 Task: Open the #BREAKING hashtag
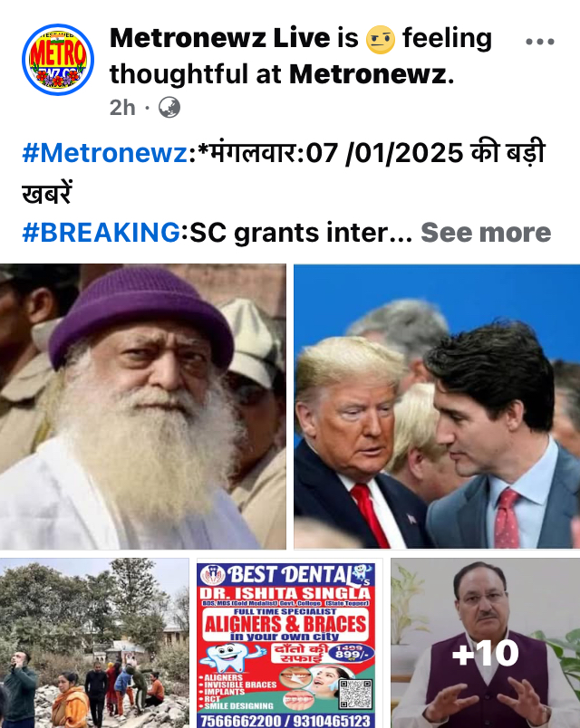[101, 232]
